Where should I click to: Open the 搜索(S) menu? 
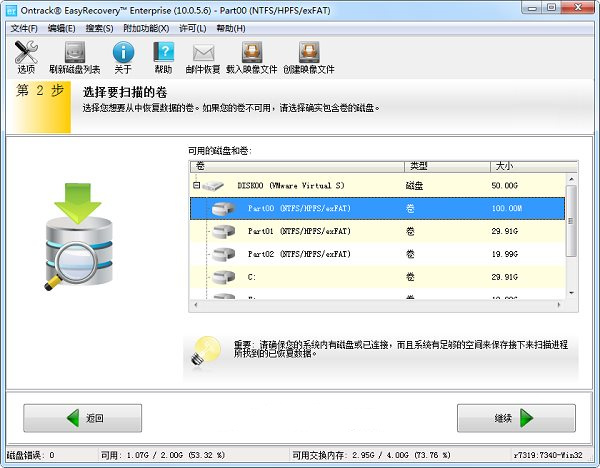click(x=99, y=29)
